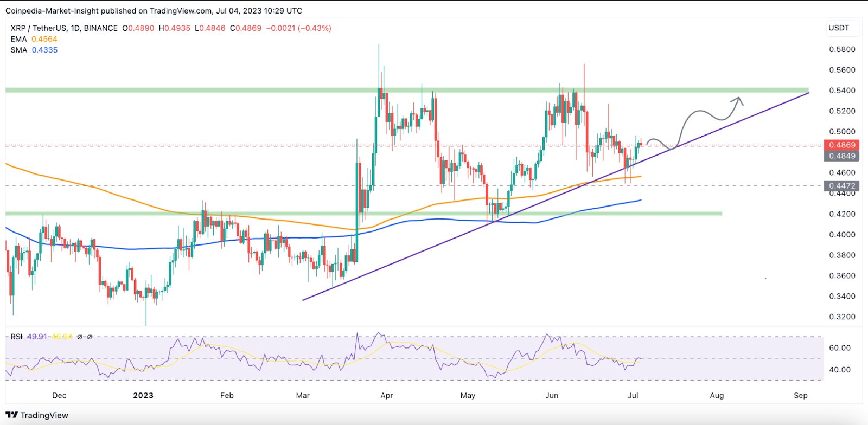Click the 0.4600 price axis label
Image resolution: width=868 pixels, height=425 pixels.
842,173
